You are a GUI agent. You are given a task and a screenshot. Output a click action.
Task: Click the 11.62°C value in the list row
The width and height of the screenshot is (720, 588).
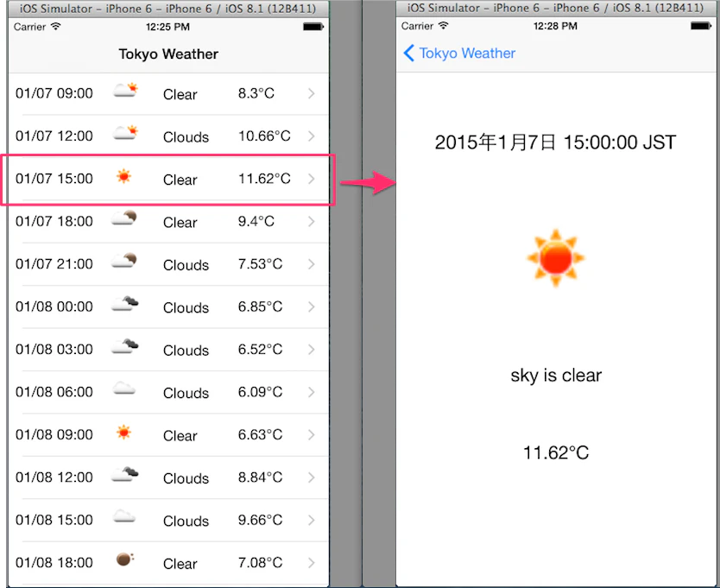point(264,179)
